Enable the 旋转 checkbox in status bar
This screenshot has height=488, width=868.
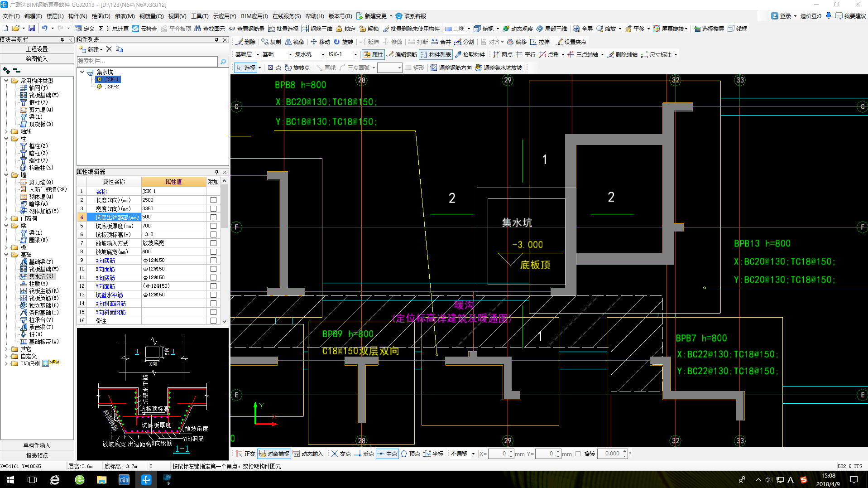[x=578, y=454]
